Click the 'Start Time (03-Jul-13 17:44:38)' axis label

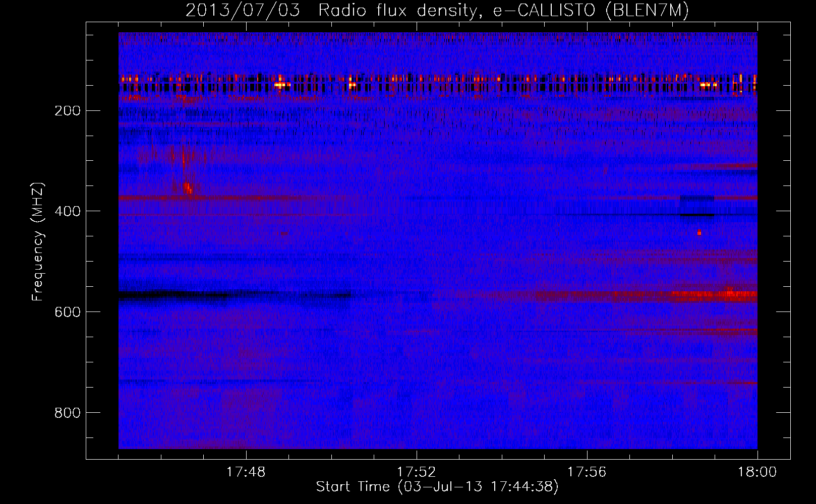[x=437, y=487]
